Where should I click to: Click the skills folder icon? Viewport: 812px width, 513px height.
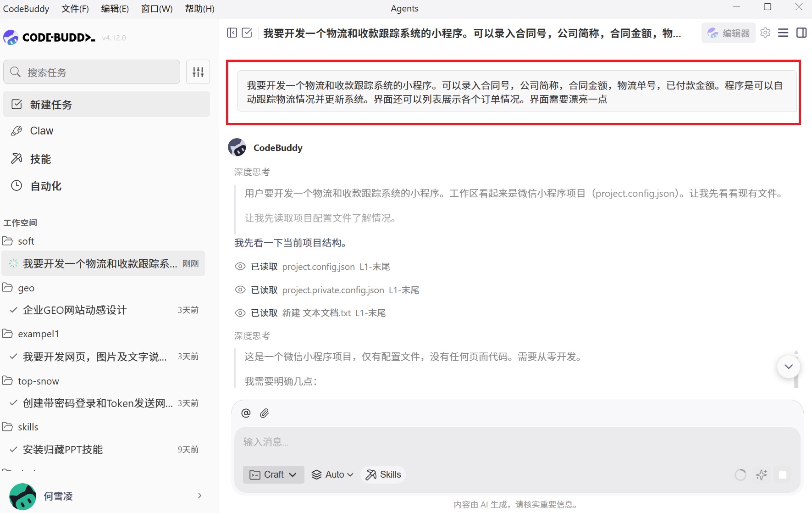[7, 427]
